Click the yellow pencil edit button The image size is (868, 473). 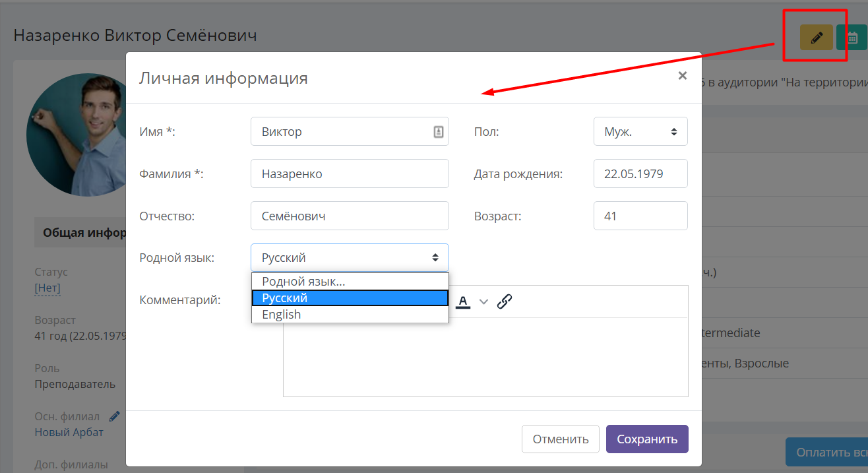pos(817,38)
